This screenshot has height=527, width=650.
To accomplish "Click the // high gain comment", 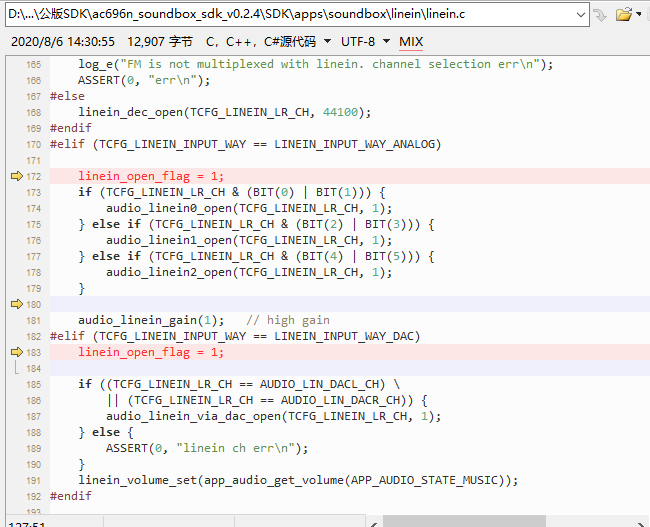I will 288,320.
